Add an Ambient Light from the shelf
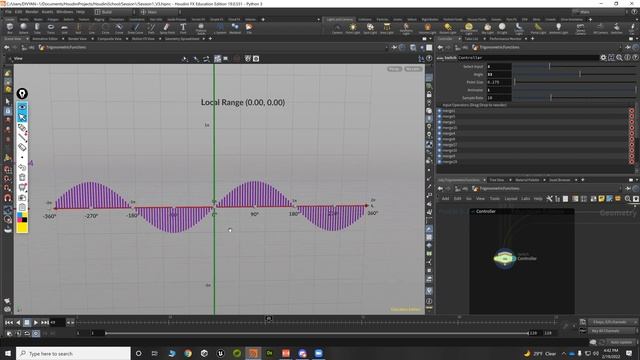The image size is (640, 360). coord(558,28)
